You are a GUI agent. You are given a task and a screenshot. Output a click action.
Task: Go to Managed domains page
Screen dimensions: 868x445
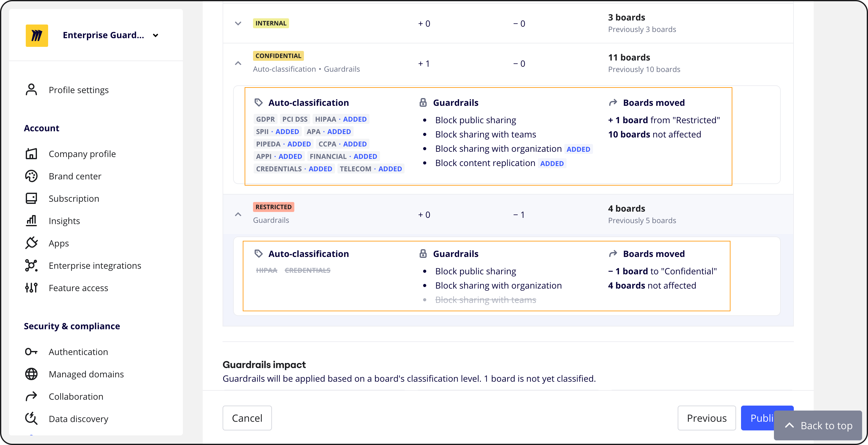coord(86,374)
